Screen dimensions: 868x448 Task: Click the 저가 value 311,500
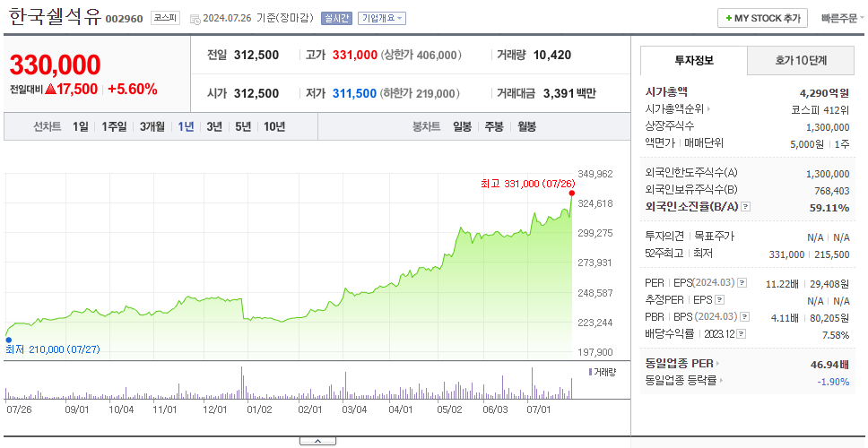click(355, 93)
